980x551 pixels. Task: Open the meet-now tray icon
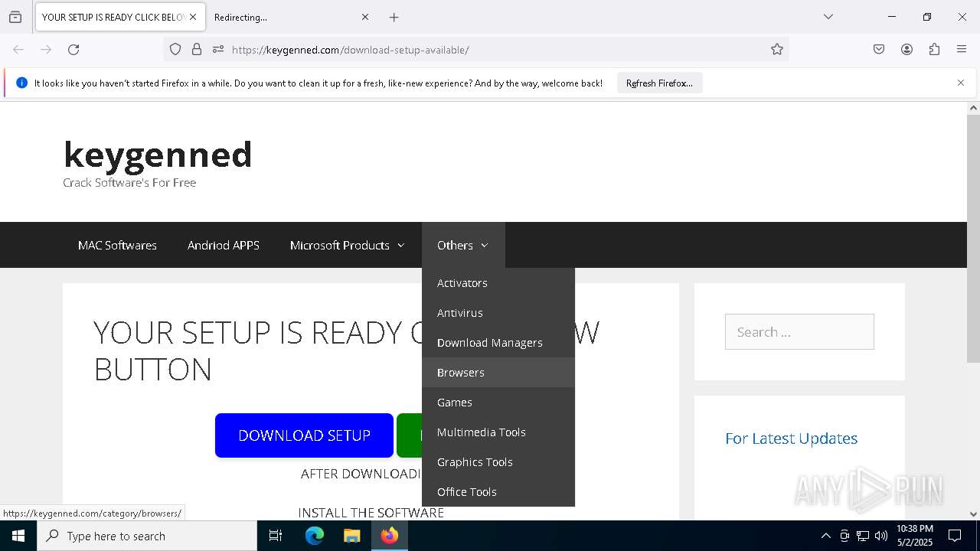pos(844,536)
